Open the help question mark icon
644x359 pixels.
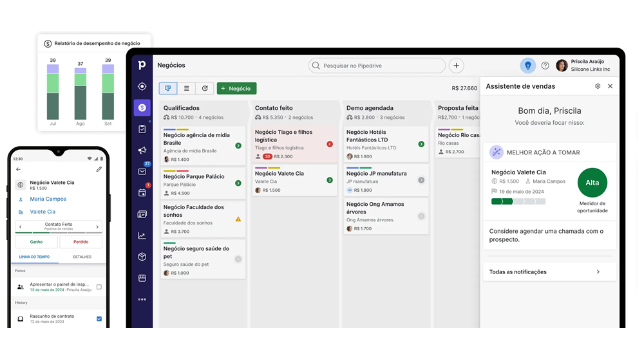[545, 66]
